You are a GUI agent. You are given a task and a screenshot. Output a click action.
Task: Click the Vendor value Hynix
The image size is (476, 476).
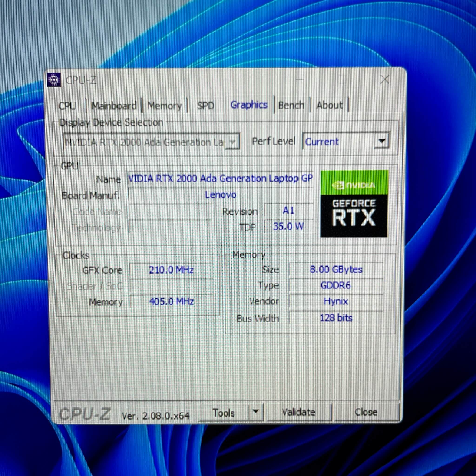(x=336, y=301)
